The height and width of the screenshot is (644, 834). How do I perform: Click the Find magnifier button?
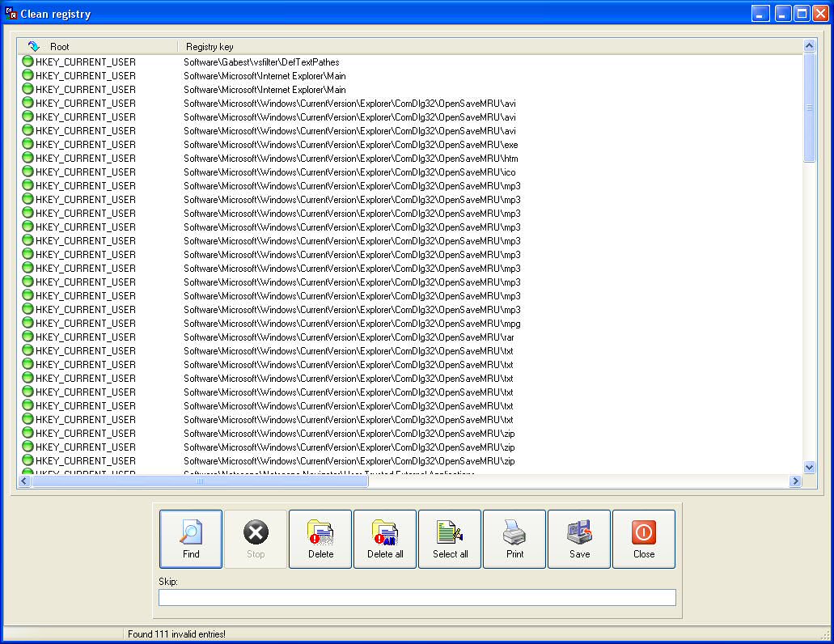click(191, 539)
